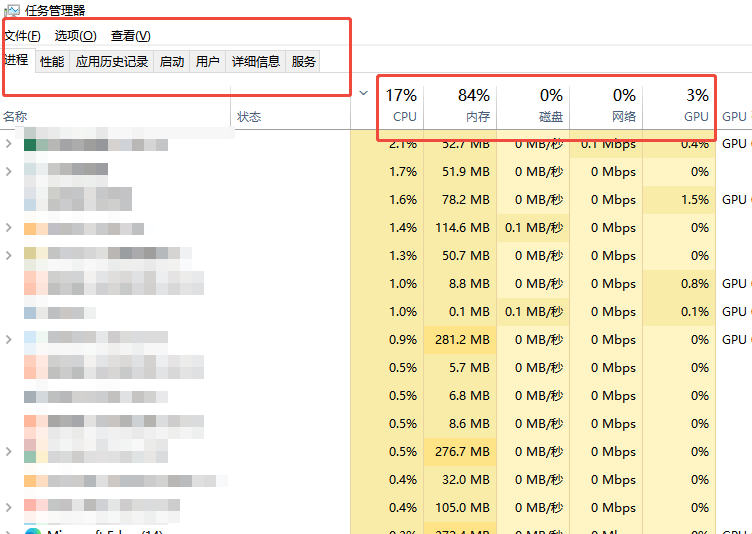
Task: Sort processes by 内存 column header
Action: click(474, 106)
